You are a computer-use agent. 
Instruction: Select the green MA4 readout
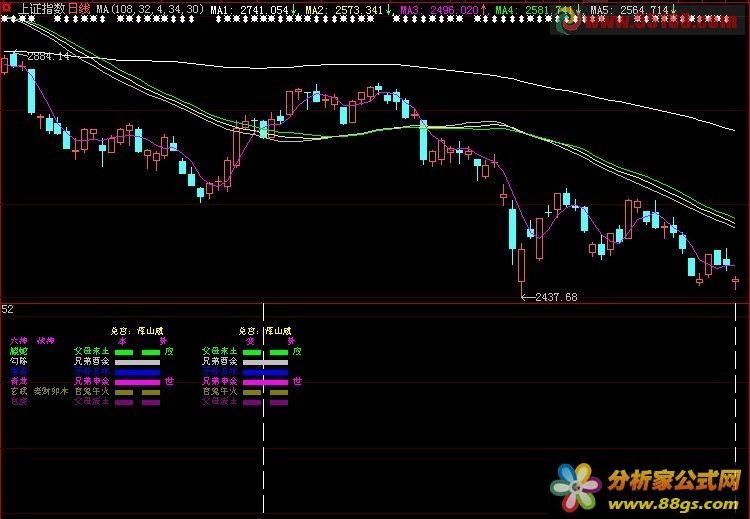[x=534, y=10]
